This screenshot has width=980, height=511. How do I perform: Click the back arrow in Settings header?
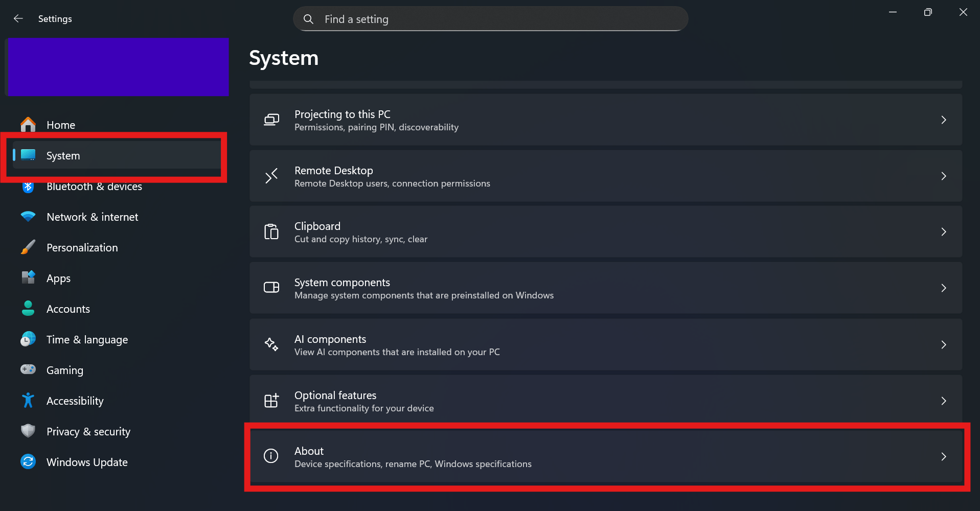18,19
